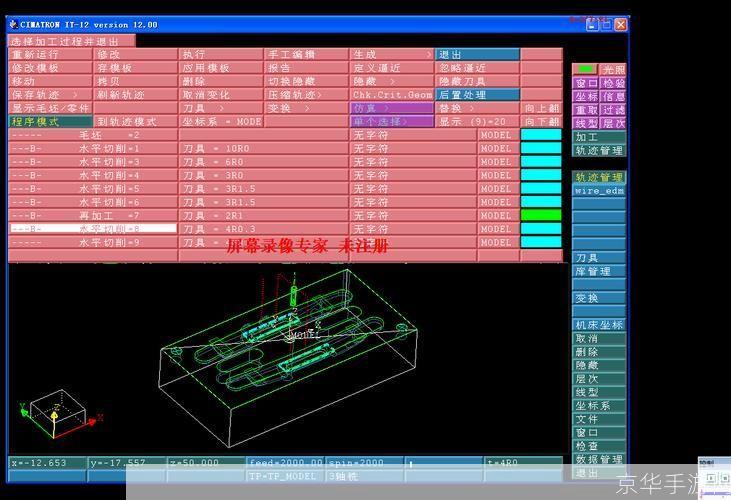Toggle 隐藏刀具 hide tool option
This screenshot has height=500, width=731.
(x=477, y=81)
